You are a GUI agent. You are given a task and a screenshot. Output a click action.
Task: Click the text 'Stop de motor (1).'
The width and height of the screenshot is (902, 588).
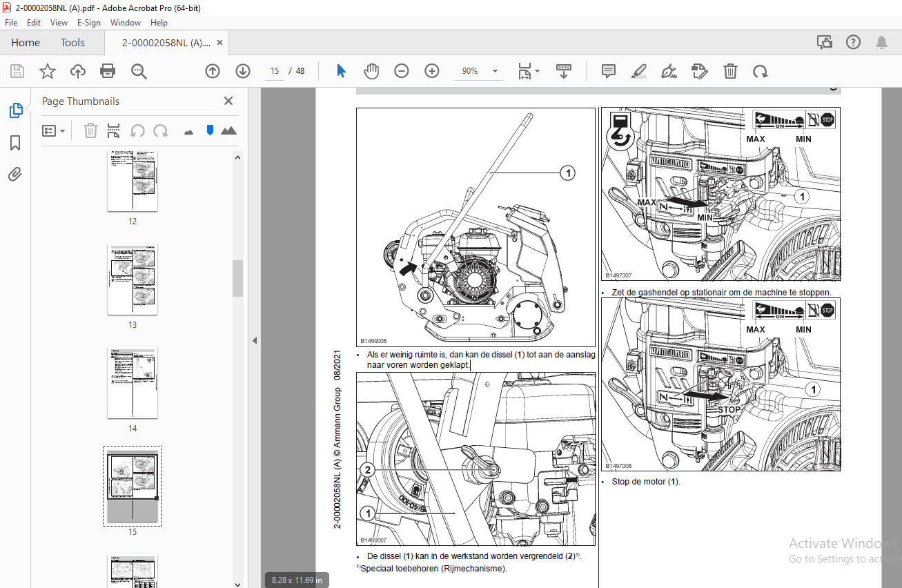[x=646, y=481]
